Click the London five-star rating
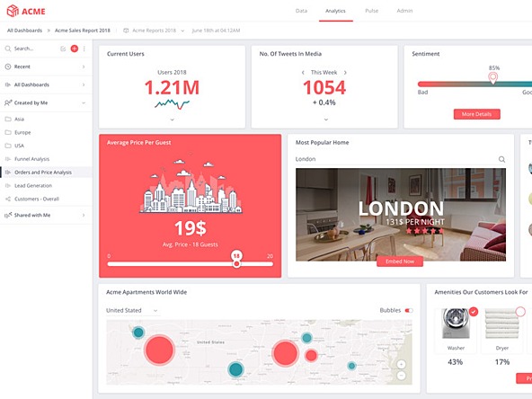532x399 pixels. [425, 231]
